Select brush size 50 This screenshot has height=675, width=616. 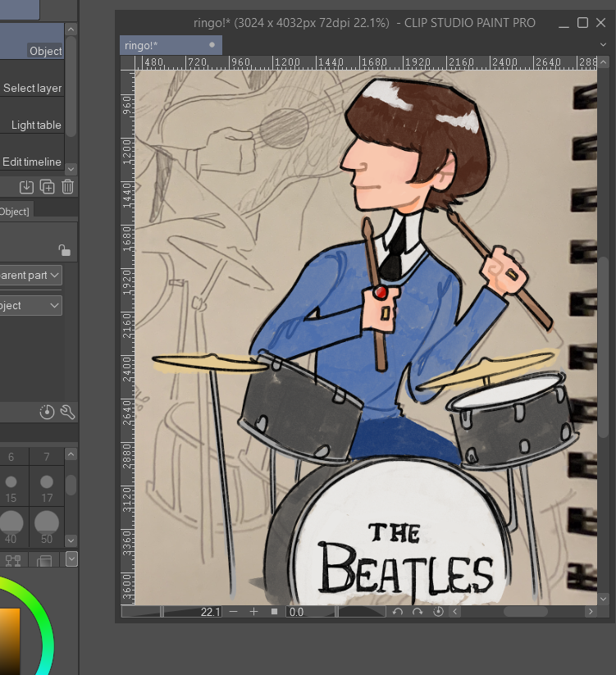click(47, 527)
